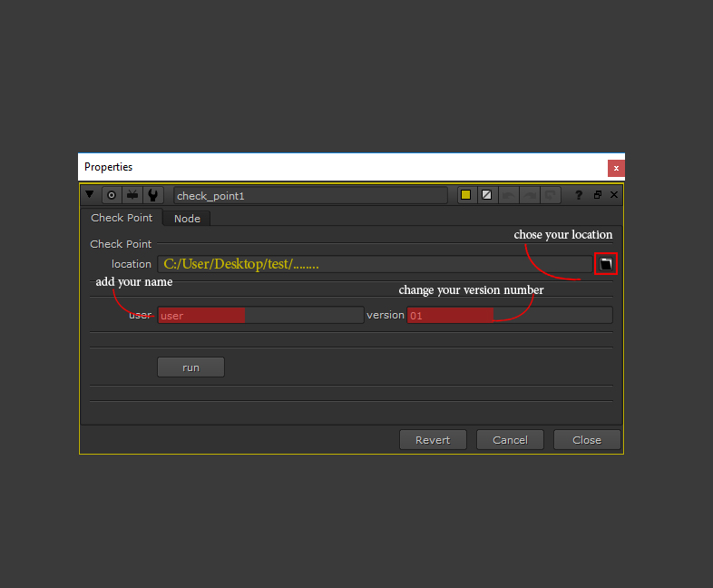The image size is (713, 588).
Task: Open node help via question mark icon
Action: [x=579, y=195]
